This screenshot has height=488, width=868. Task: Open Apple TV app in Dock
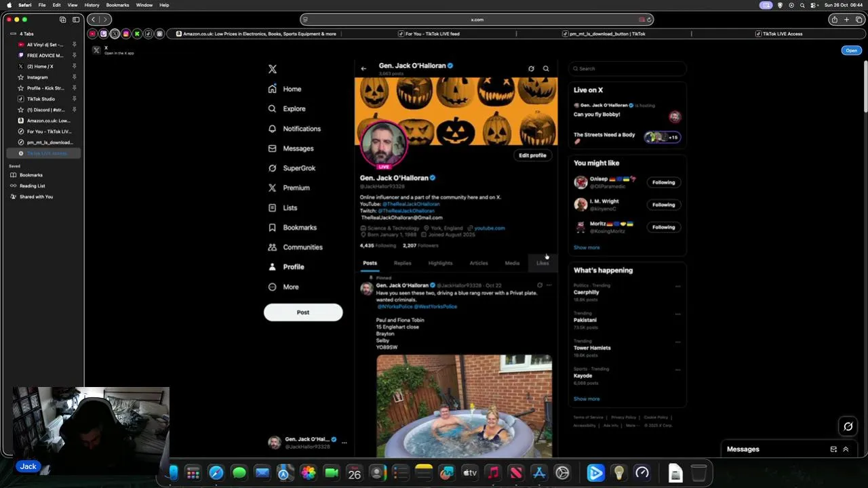click(x=470, y=473)
